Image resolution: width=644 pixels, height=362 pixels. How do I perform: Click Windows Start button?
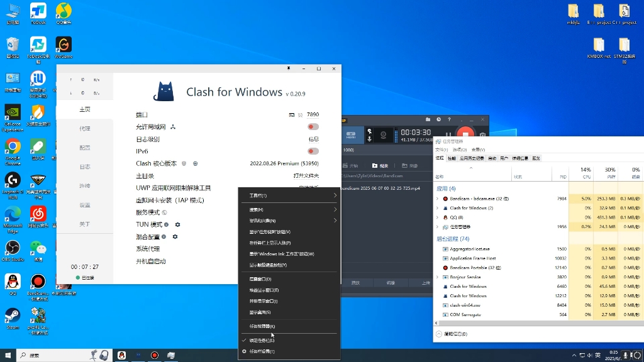tap(8, 356)
